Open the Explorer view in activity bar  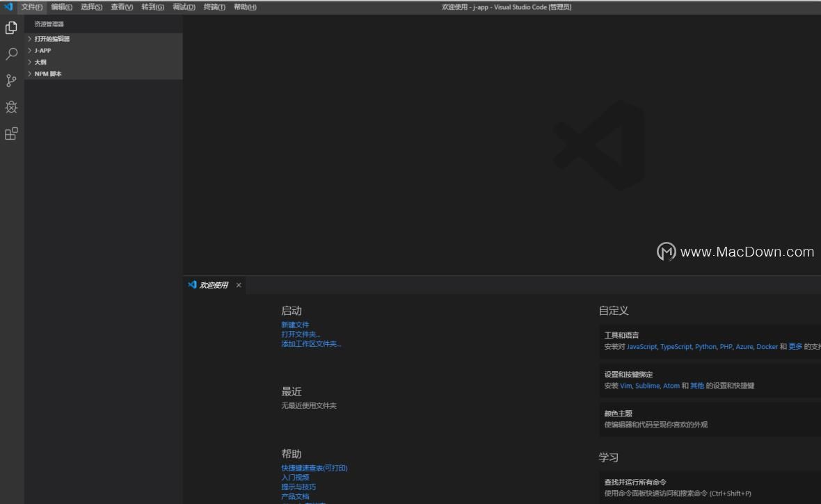11,28
